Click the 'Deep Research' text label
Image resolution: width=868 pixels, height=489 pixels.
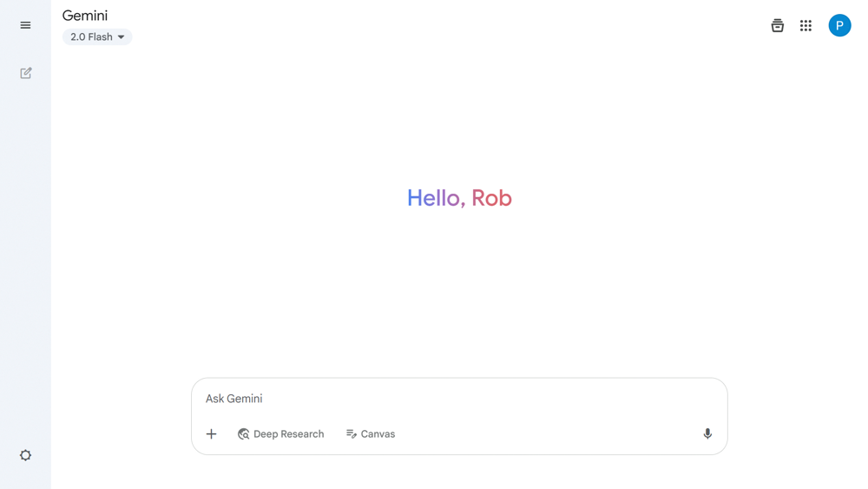pyautogui.click(x=289, y=433)
